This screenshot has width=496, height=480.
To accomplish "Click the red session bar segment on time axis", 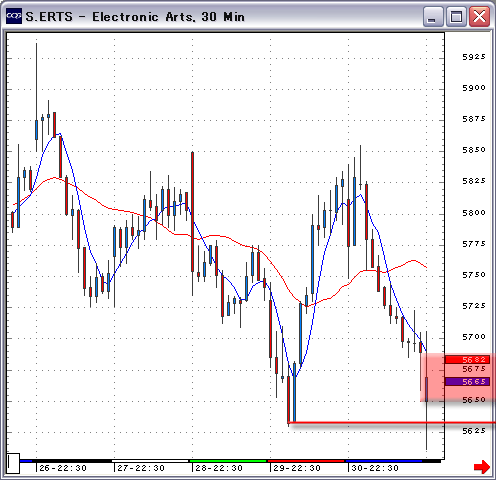I will [306, 461].
